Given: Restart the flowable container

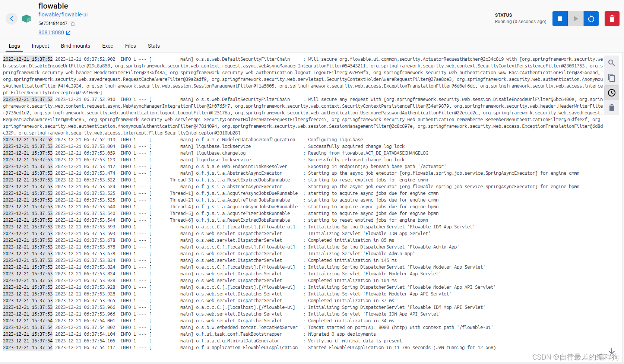Looking at the screenshot, I should 591,19.
